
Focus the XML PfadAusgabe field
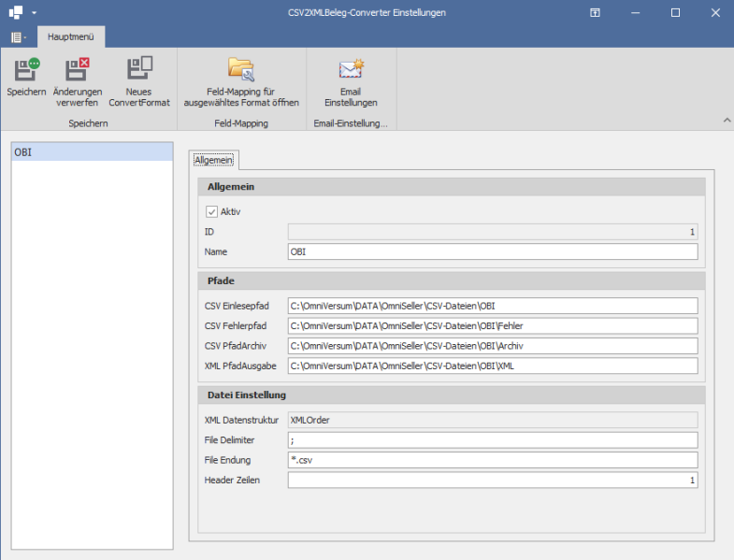pyautogui.click(x=492, y=366)
